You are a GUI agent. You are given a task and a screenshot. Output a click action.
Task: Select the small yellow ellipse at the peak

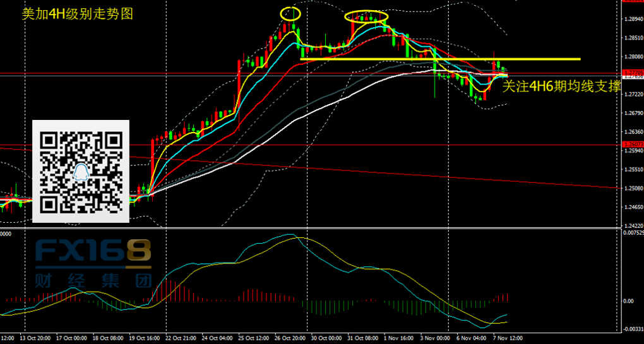290,13
